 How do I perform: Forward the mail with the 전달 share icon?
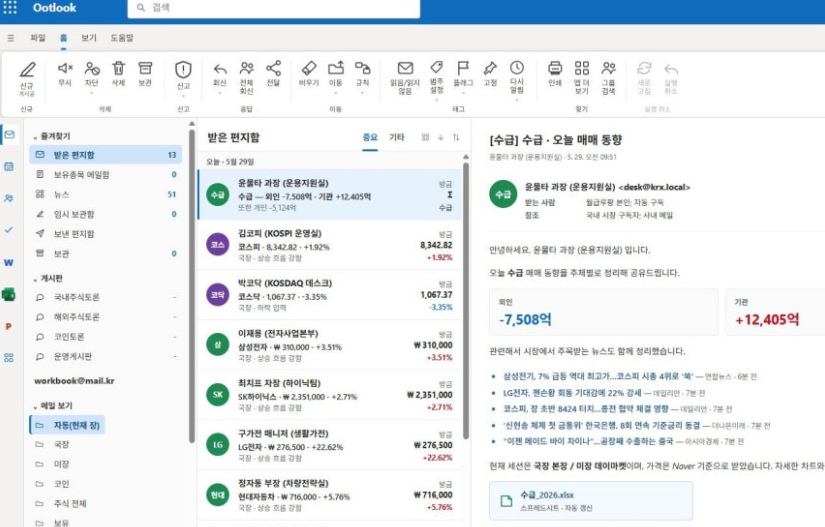click(x=273, y=68)
